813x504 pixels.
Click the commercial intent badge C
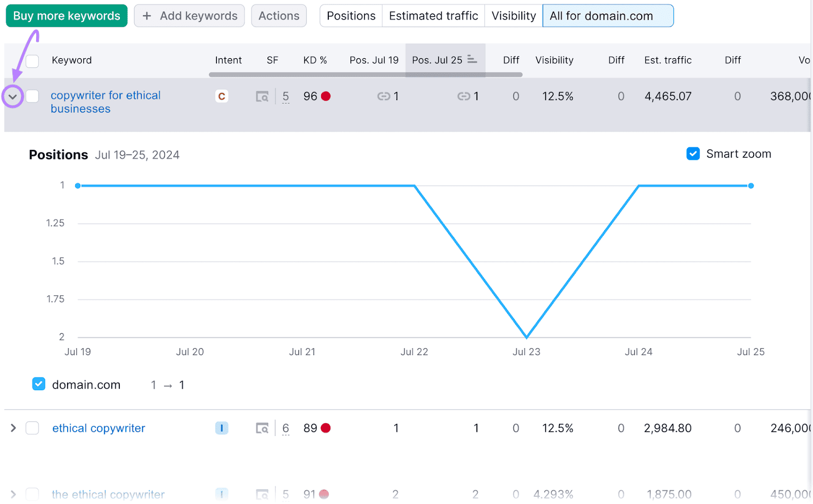[222, 97]
